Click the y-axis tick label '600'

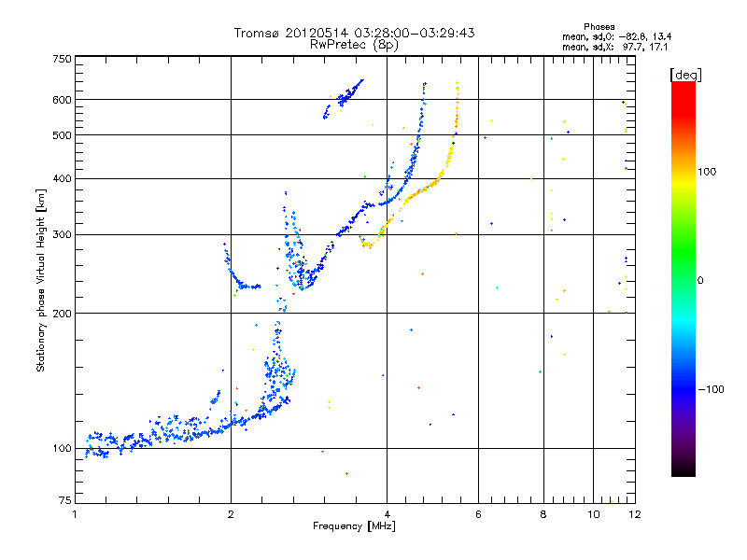[62, 100]
